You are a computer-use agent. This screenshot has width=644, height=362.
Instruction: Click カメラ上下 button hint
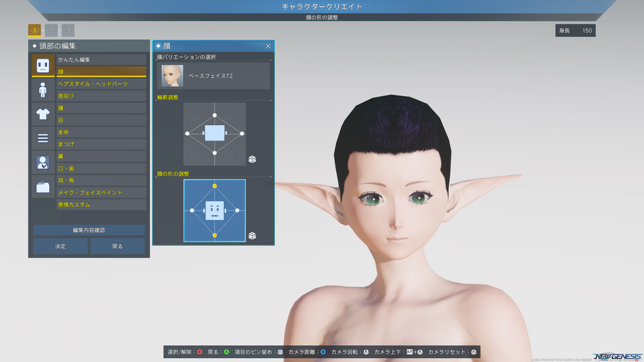coord(399,352)
